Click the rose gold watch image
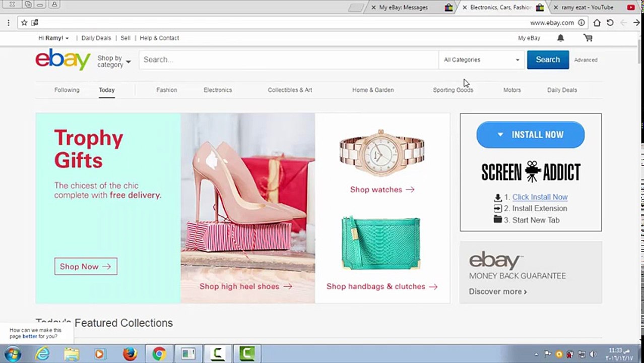This screenshot has height=363, width=644. click(x=382, y=153)
